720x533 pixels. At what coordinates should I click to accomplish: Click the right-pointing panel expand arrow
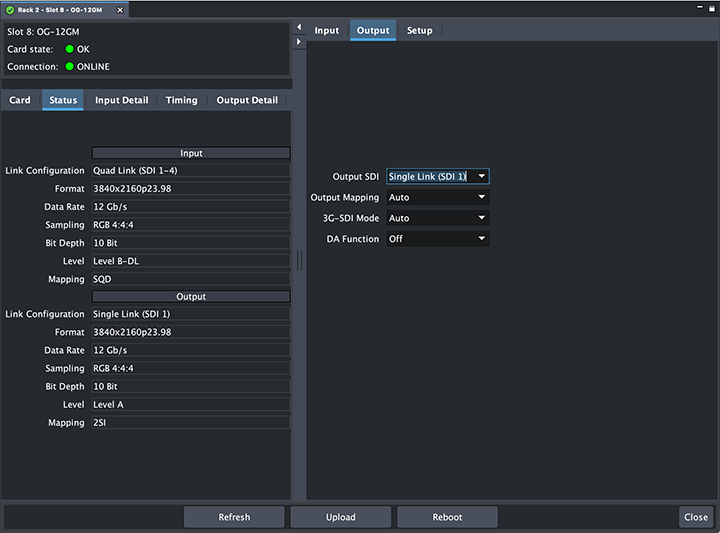(299, 41)
